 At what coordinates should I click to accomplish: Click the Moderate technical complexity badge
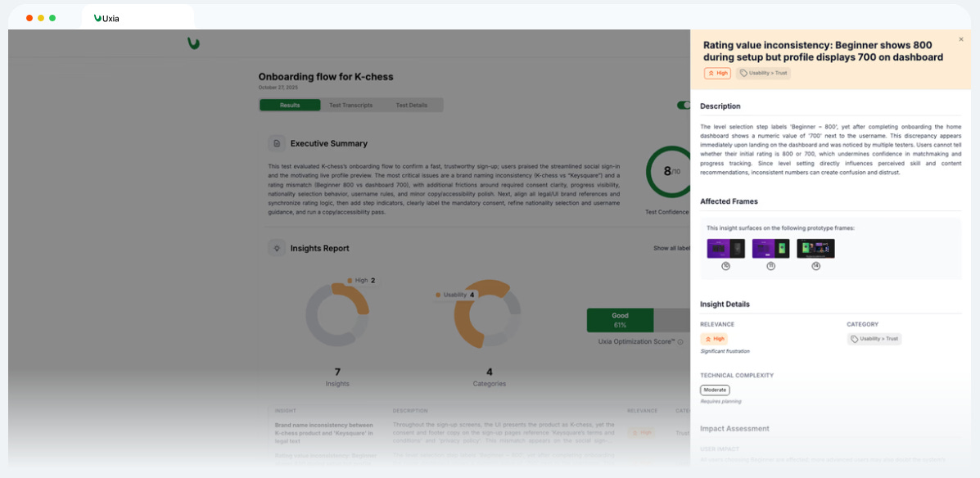coord(715,390)
